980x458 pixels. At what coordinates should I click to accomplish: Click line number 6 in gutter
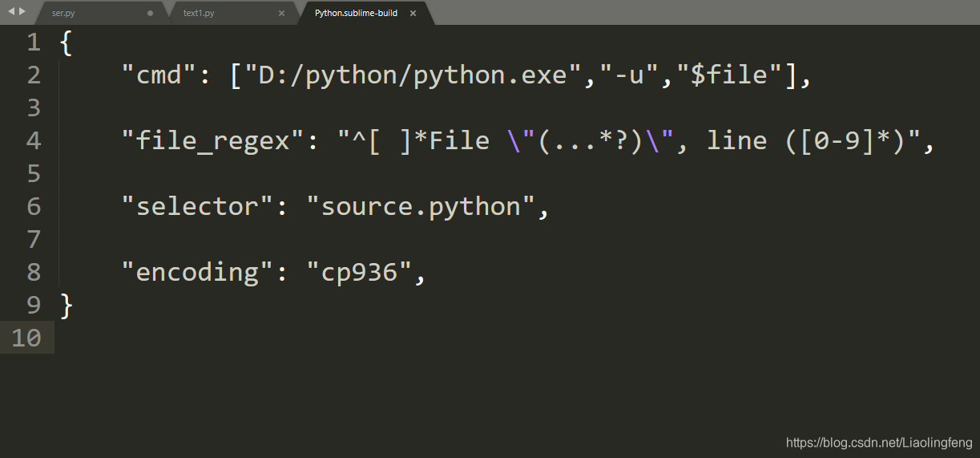pyautogui.click(x=34, y=207)
